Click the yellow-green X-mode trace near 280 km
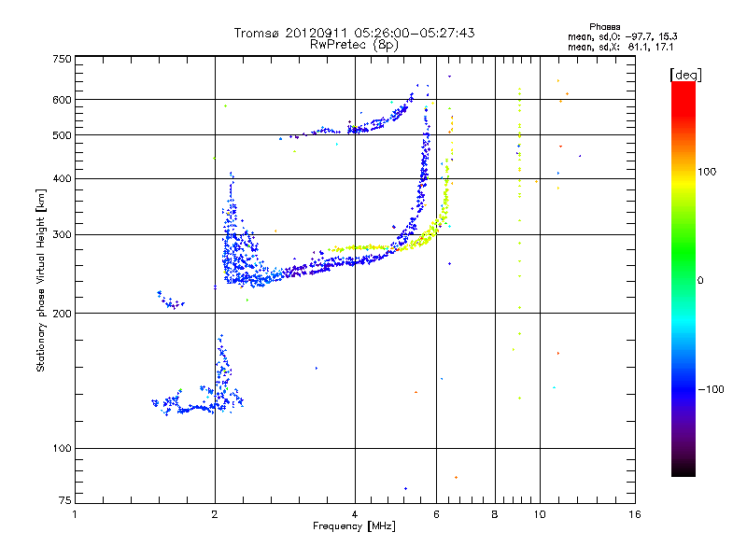The height and width of the screenshot is (560, 747). pos(367,247)
